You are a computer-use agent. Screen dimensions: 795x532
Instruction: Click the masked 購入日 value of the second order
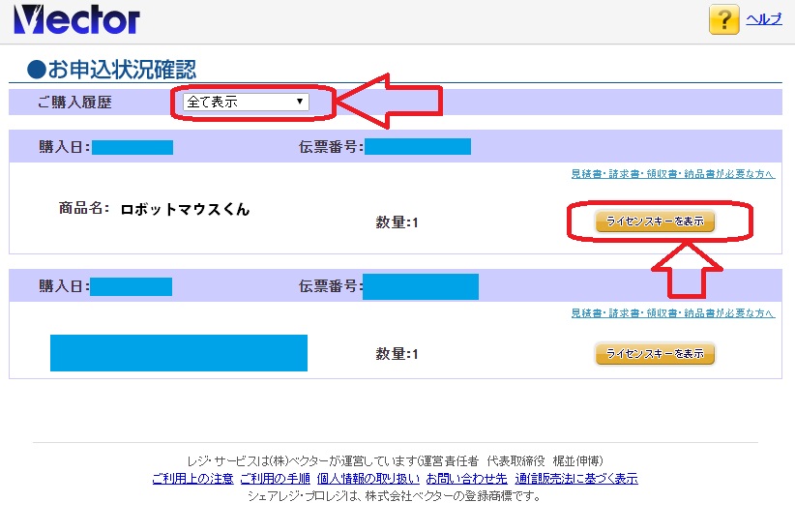coord(132,286)
